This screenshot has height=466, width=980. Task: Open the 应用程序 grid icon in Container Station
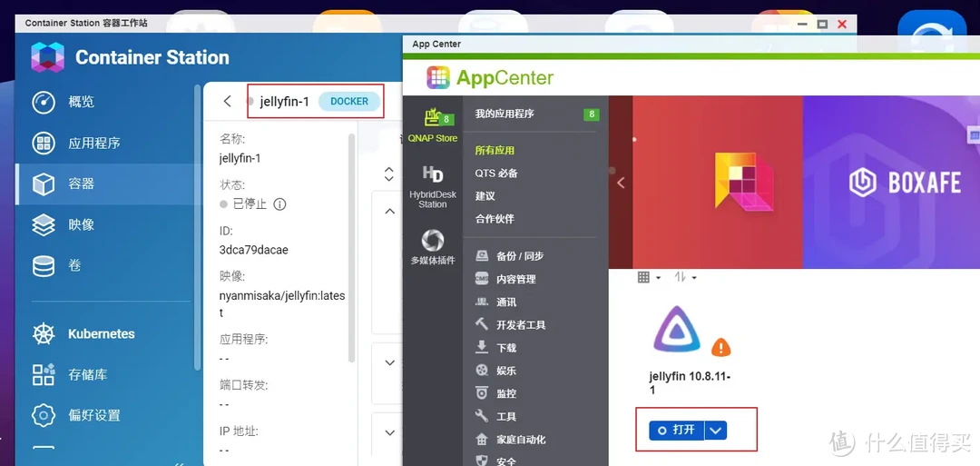tap(44, 144)
